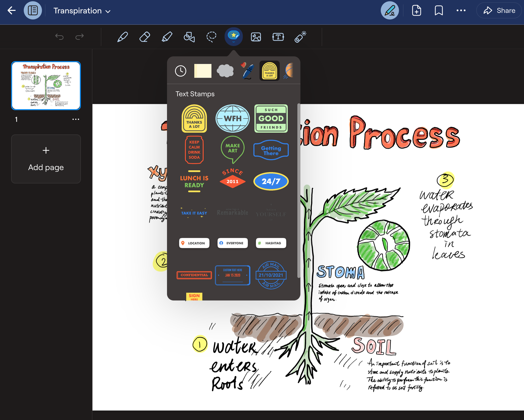Select the Image insert tool
524x420 pixels.
point(256,36)
